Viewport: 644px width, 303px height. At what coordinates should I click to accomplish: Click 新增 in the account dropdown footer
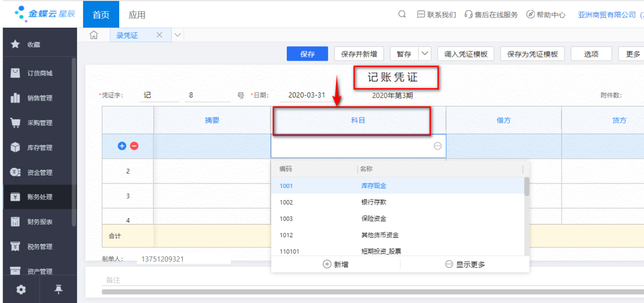pyautogui.click(x=336, y=264)
